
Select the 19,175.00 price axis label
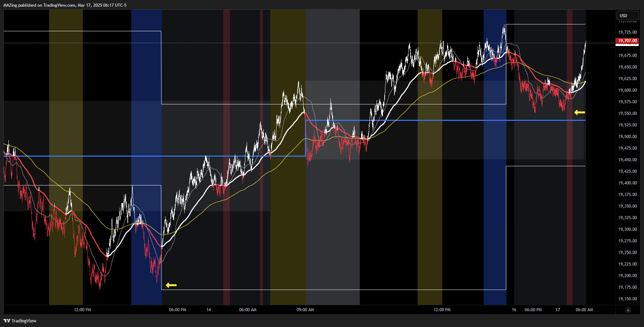click(x=628, y=287)
